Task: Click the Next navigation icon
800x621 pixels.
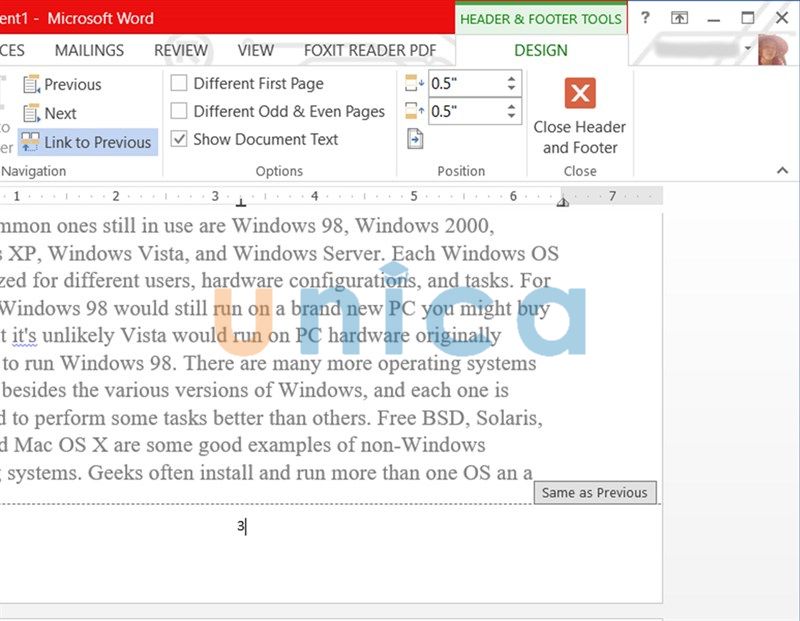Action: click(x=31, y=113)
